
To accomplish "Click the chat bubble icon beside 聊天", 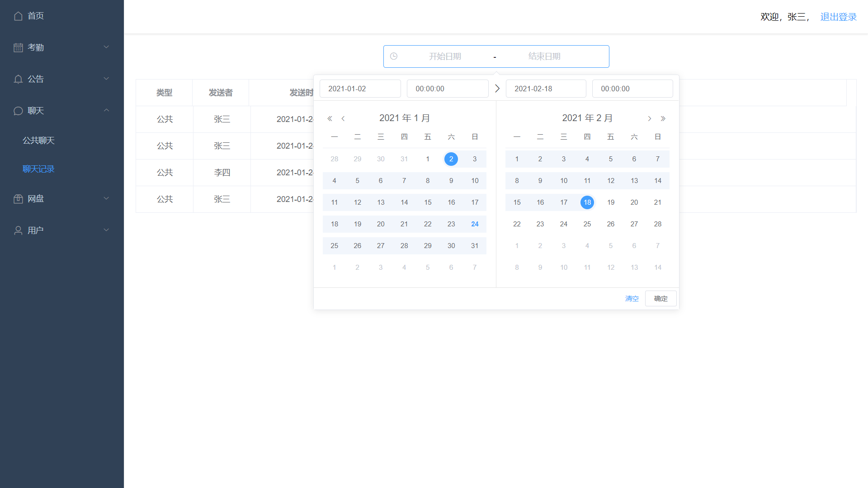I will click(18, 111).
